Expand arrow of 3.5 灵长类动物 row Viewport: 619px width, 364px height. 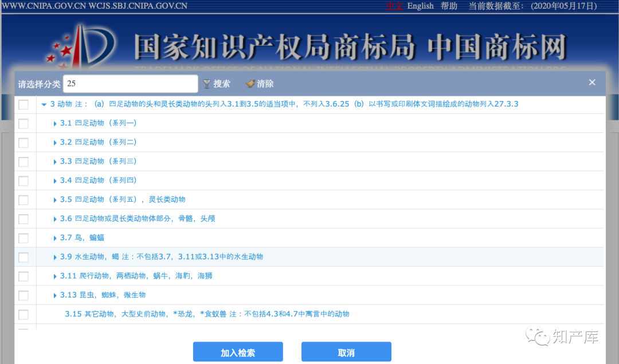pyautogui.click(x=55, y=200)
